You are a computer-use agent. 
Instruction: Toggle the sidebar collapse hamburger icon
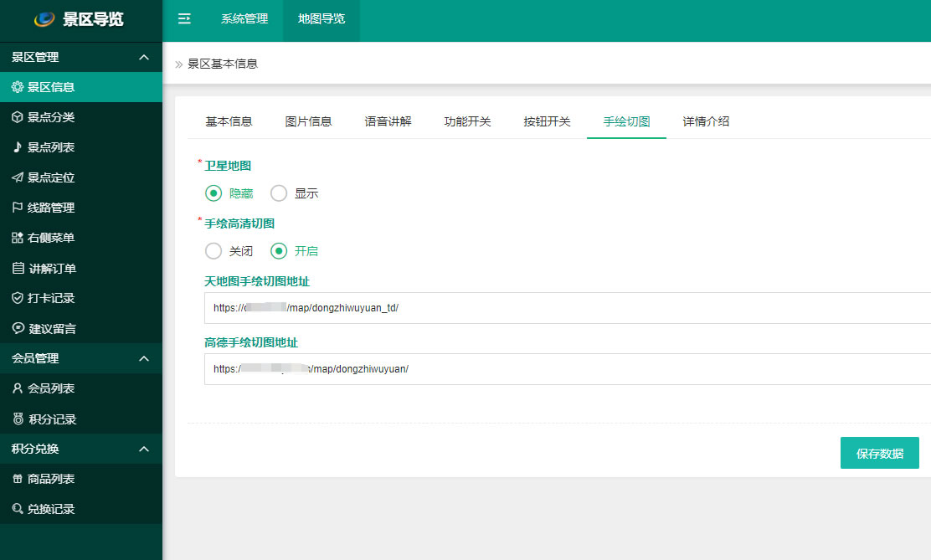pyautogui.click(x=184, y=19)
